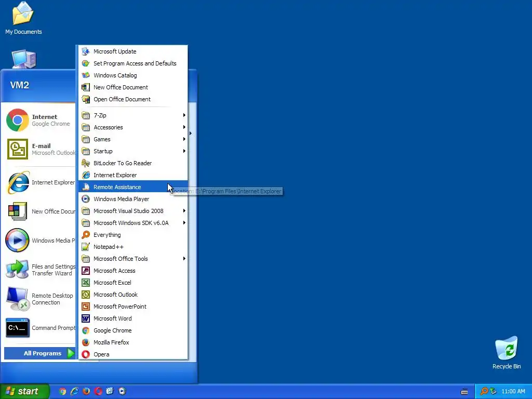Click the Opera icon in All Programs list
Viewport: 532px width, 399px height.
pos(86,354)
